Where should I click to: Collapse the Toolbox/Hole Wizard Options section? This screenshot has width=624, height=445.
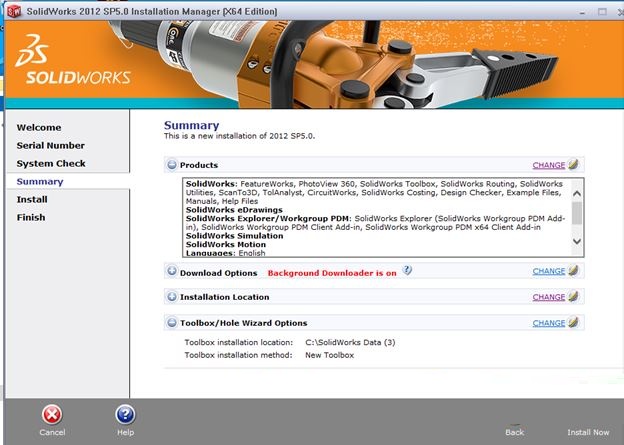click(x=172, y=322)
